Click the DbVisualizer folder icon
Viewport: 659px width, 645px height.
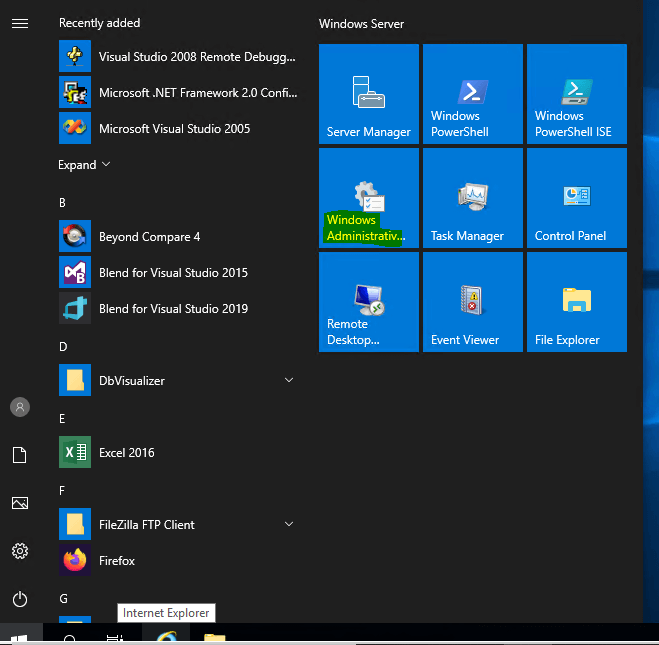(x=75, y=380)
